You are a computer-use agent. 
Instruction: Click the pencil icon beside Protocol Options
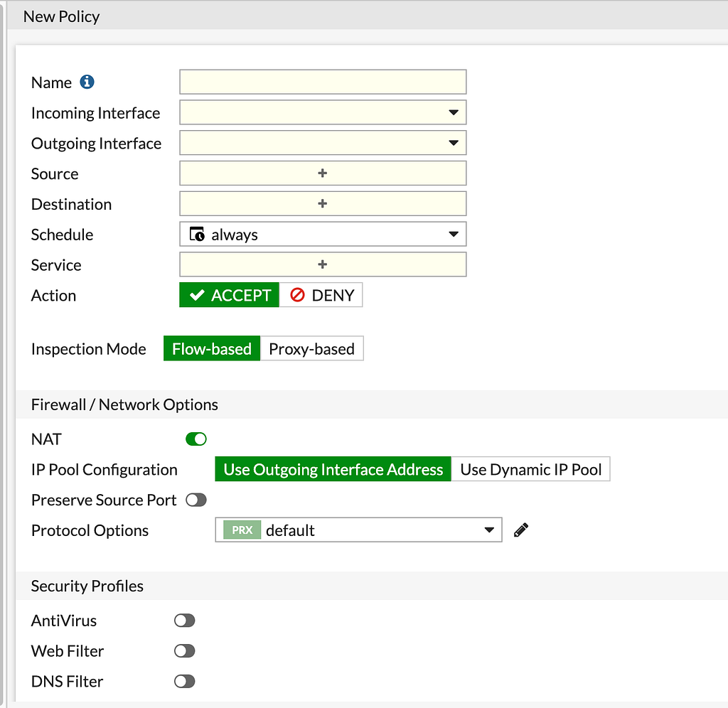tap(521, 530)
